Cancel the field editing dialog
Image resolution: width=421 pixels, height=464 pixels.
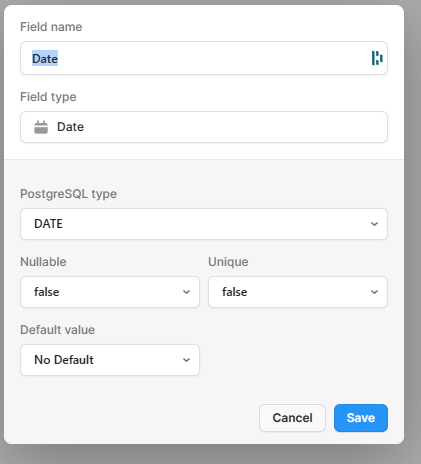(292, 418)
